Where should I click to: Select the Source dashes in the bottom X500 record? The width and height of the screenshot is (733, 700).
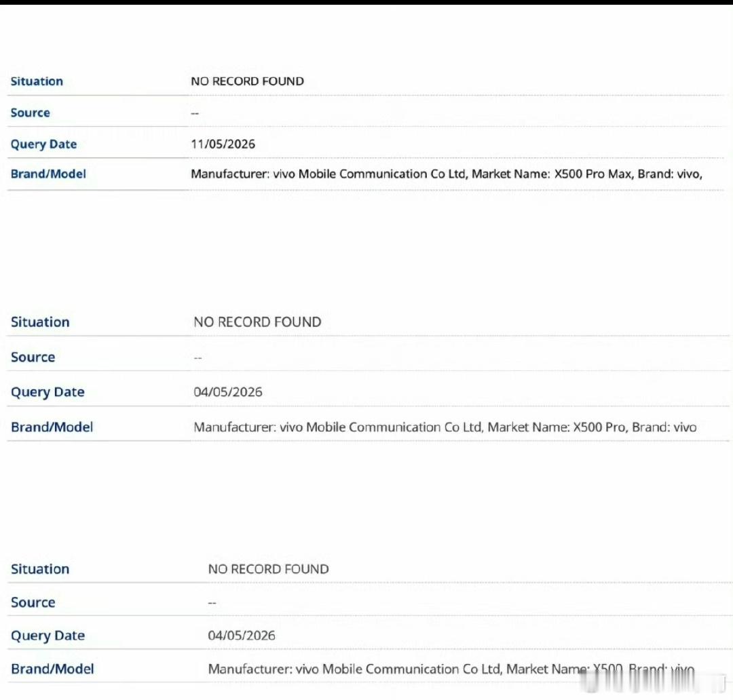(212, 603)
